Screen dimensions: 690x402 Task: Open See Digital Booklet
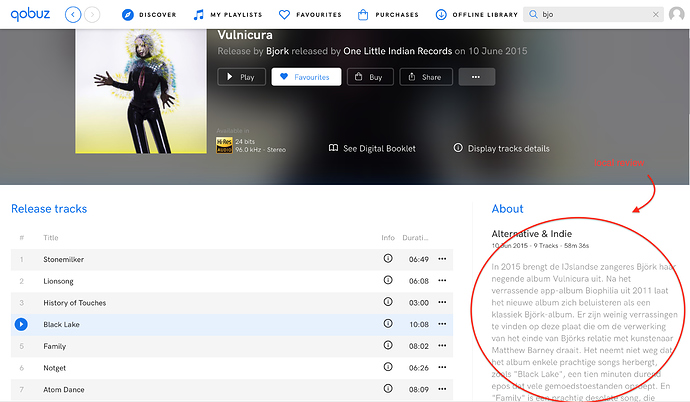(x=372, y=148)
